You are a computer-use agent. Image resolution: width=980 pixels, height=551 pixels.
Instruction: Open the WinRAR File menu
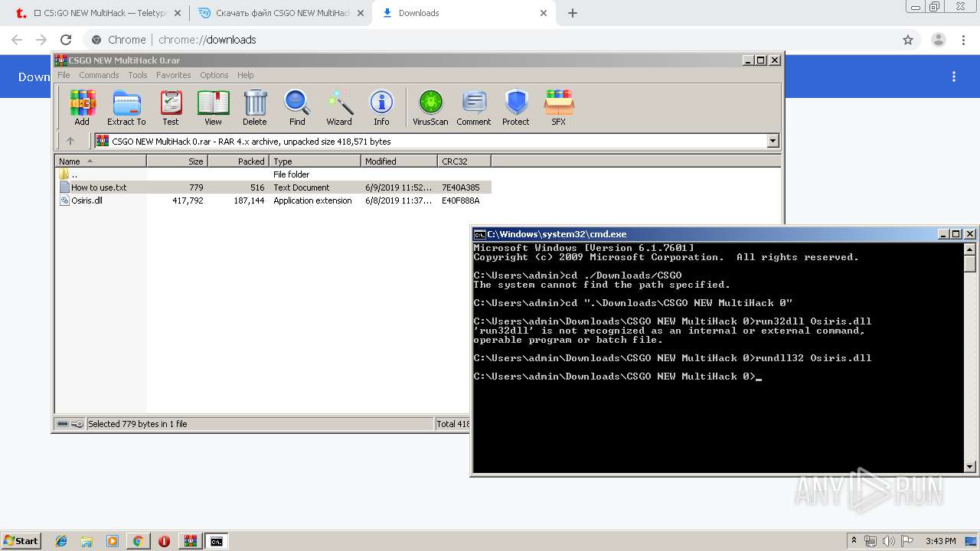coord(64,75)
